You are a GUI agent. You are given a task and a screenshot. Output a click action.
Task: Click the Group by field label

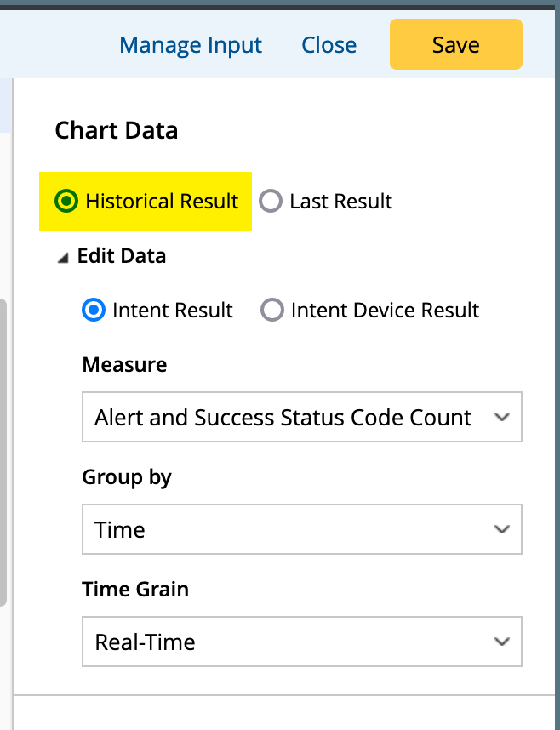pos(127,477)
